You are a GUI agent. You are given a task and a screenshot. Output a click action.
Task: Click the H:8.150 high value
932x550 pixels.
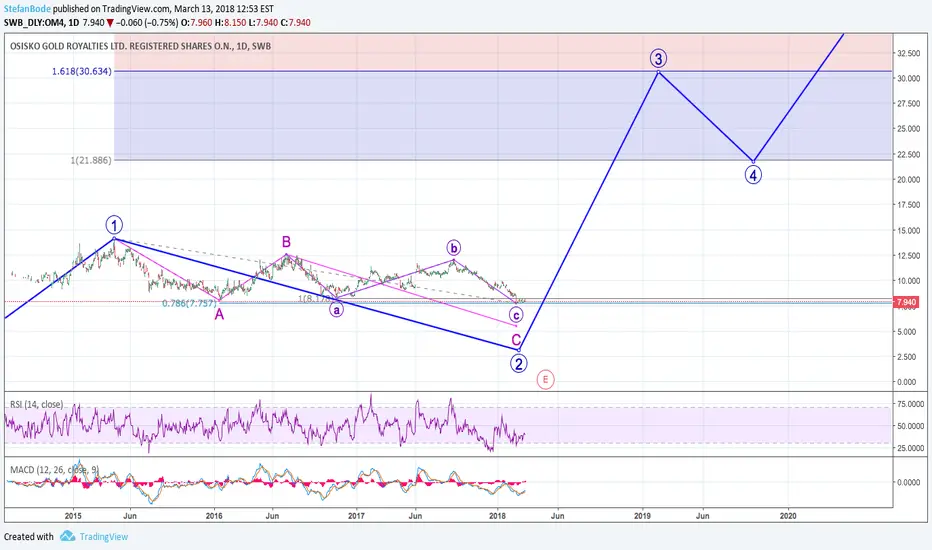click(x=229, y=23)
